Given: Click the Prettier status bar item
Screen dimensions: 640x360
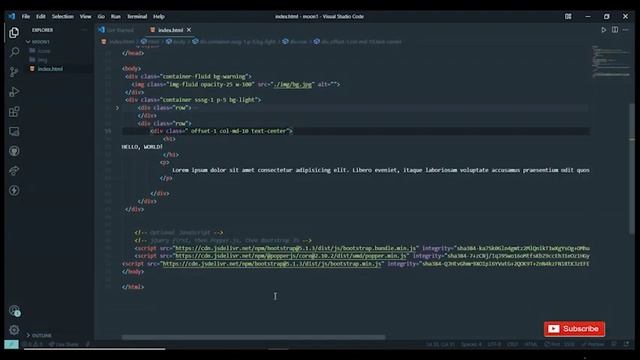Looking at the screenshot, I should click(593, 344).
